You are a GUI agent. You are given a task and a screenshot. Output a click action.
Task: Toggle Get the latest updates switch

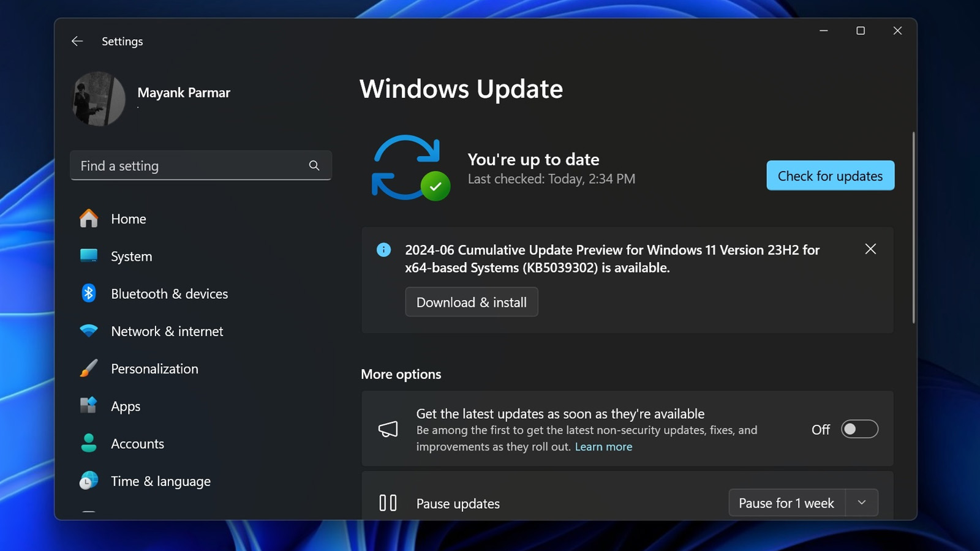[859, 429]
